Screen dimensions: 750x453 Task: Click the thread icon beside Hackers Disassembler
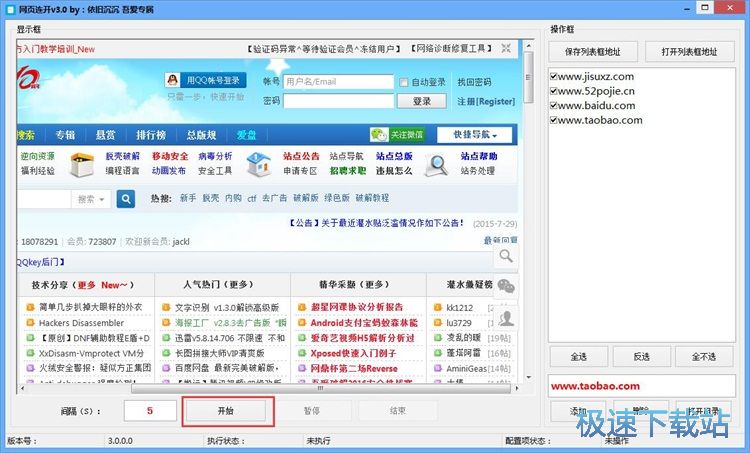click(x=30, y=323)
